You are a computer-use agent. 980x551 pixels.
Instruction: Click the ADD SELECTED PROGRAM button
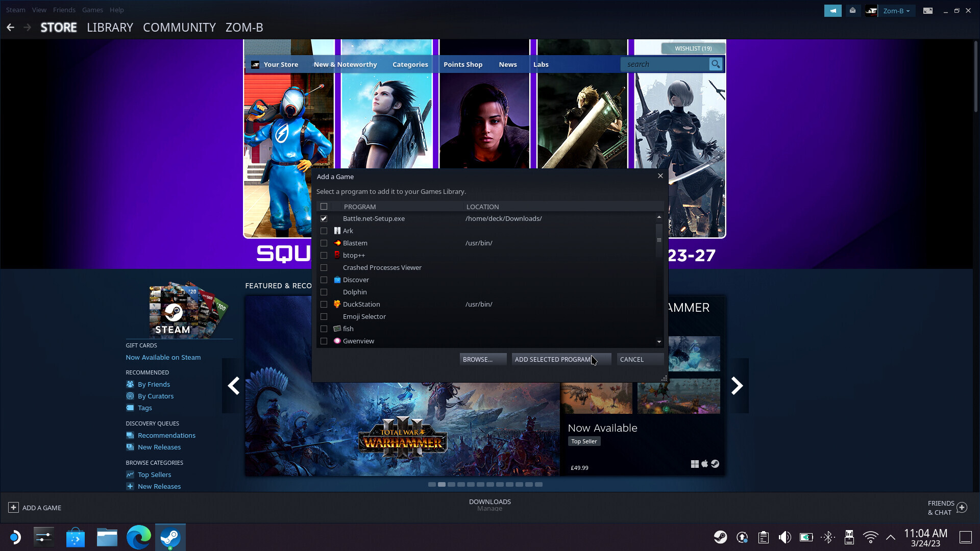(x=554, y=359)
